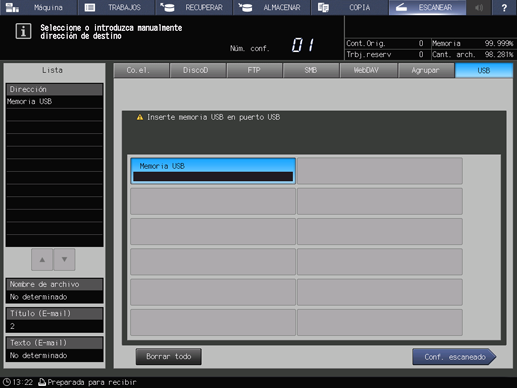The width and height of the screenshot is (517, 388).
Task: Switch to COPIA mode
Action: tap(349, 7)
